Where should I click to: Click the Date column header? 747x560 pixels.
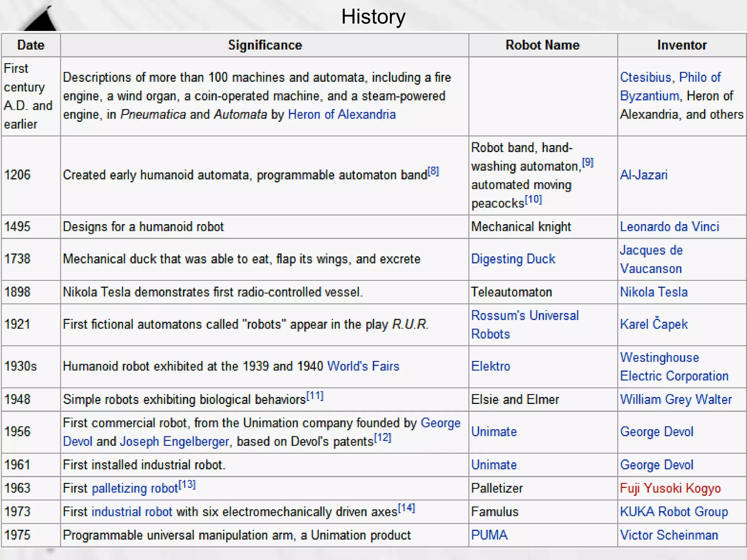pos(31,45)
